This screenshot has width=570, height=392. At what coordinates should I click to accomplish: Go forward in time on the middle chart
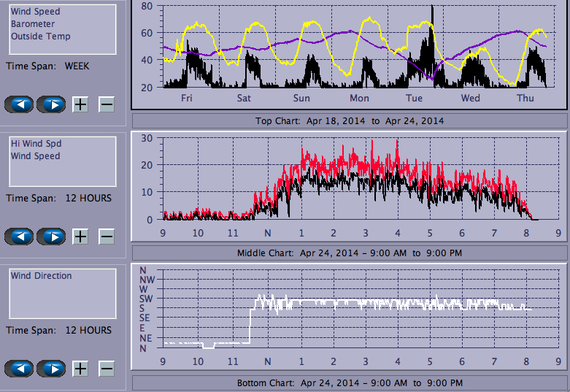tap(51, 237)
